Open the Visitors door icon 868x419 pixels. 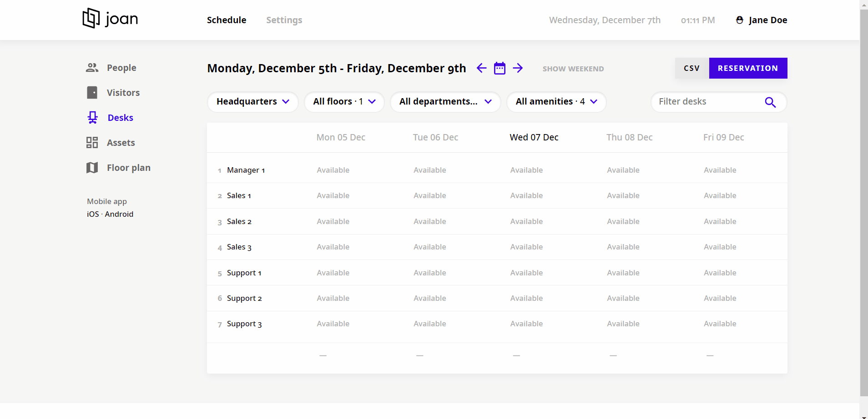[92, 93]
